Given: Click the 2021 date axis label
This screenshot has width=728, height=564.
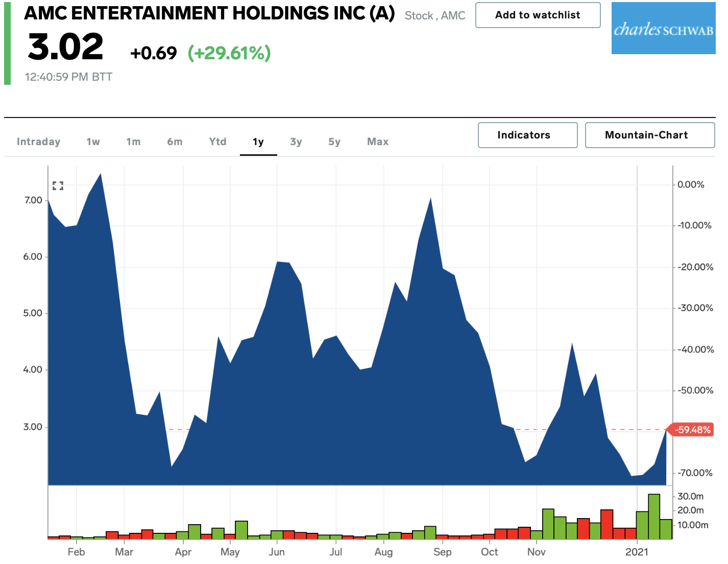Looking at the screenshot, I should pos(637,552).
